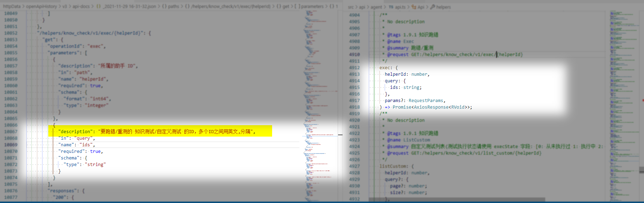
Task: Click line number 4912 in the right gutter
Action: pyautogui.click(x=354, y=67)
